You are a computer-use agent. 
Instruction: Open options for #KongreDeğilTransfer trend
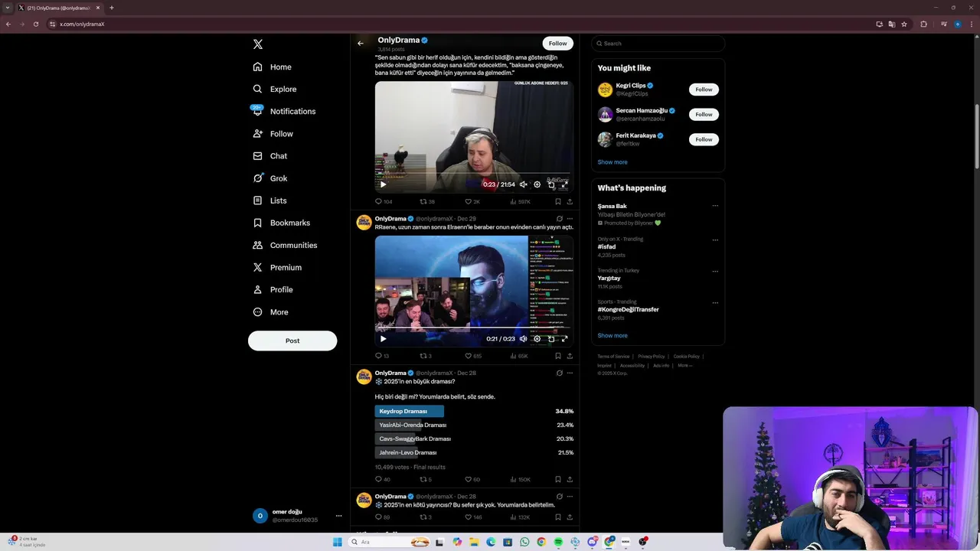click(x=715, y=302)
